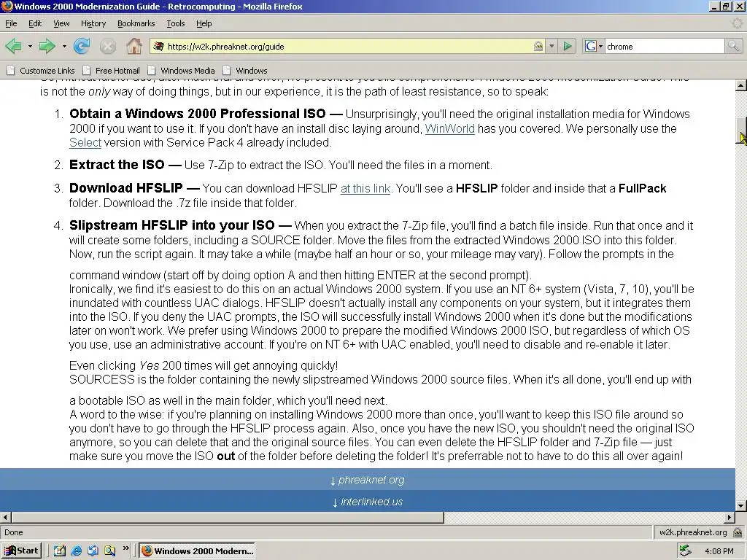Go to the Home page icon
This screenshot has height=560, width=747.
pyautogui.click(x=134, y=46)
